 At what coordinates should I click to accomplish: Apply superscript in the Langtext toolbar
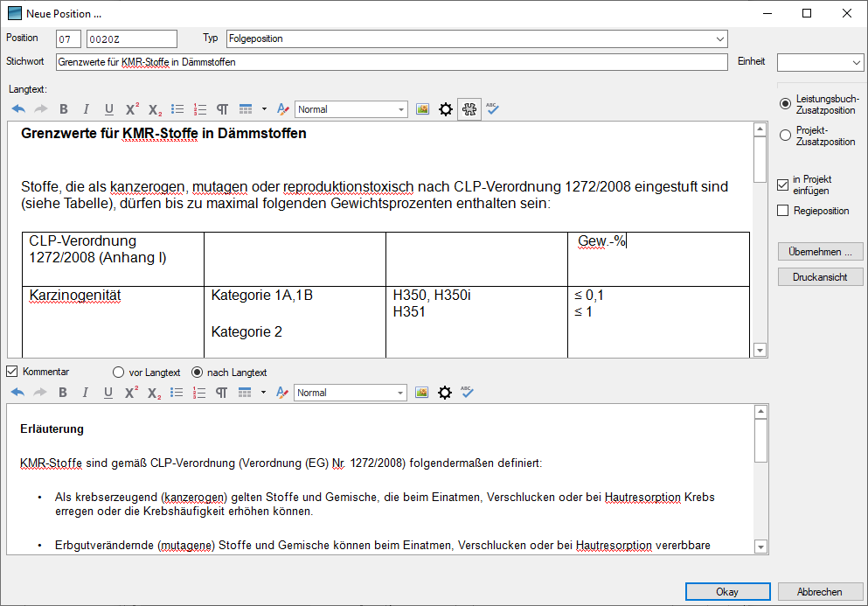pyautogui.click(x=132, y=109)
